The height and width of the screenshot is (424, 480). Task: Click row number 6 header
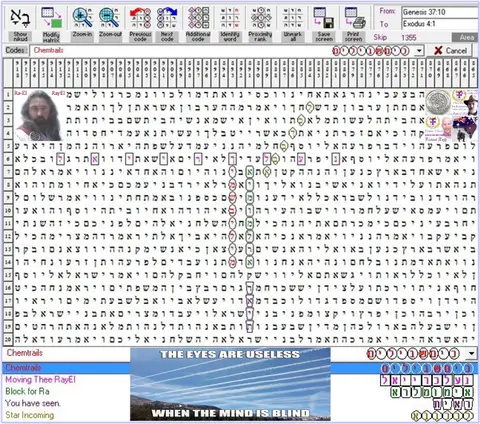tap(8, 159)
